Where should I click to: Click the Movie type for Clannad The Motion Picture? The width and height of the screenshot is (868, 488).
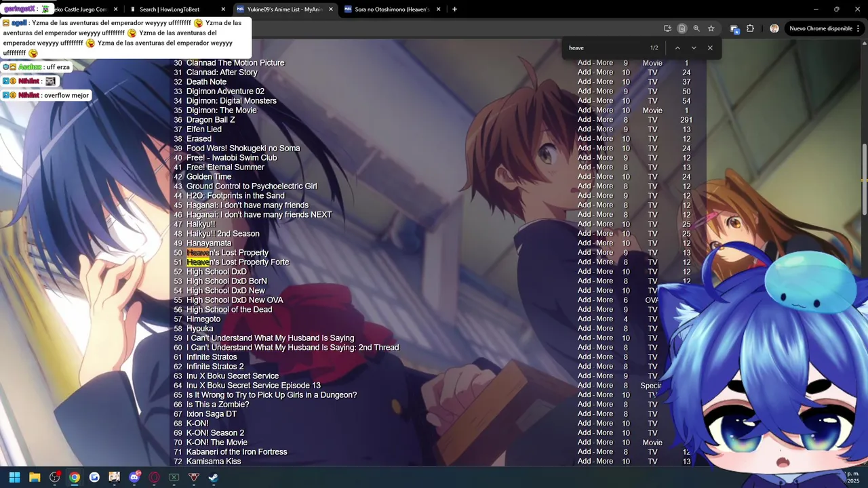[652, 63]
